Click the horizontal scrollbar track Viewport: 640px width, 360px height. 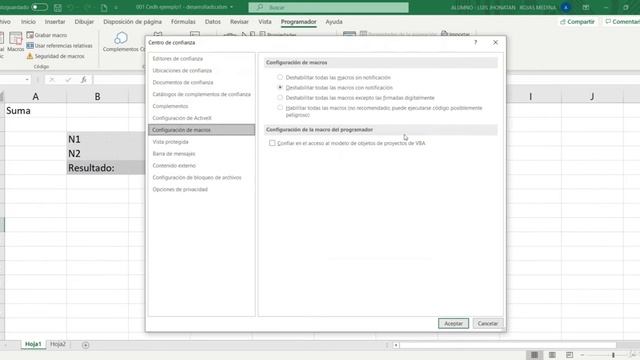pyautogui.click(x=507, y=345)
